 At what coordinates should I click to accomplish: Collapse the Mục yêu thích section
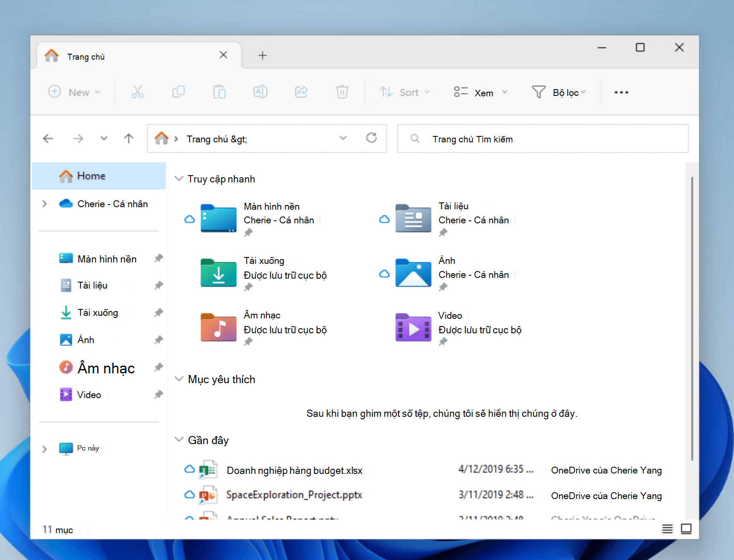click(179, 379)
